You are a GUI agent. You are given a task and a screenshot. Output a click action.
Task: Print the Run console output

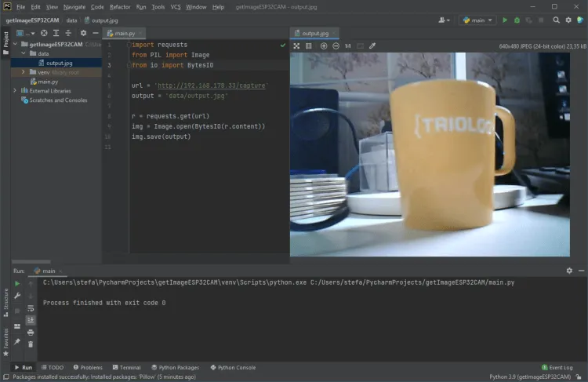[x=31, y=333]
